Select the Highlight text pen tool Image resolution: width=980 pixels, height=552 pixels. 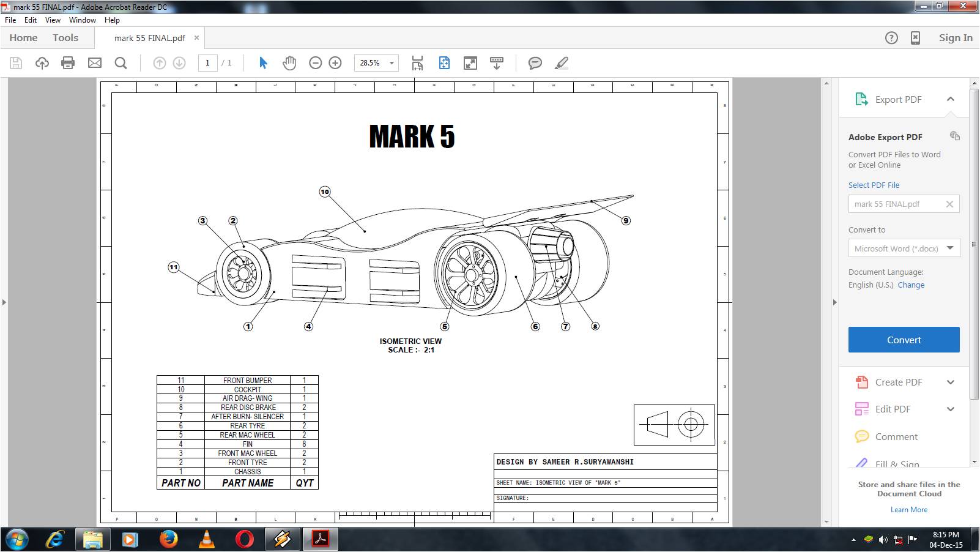point(562,62)
